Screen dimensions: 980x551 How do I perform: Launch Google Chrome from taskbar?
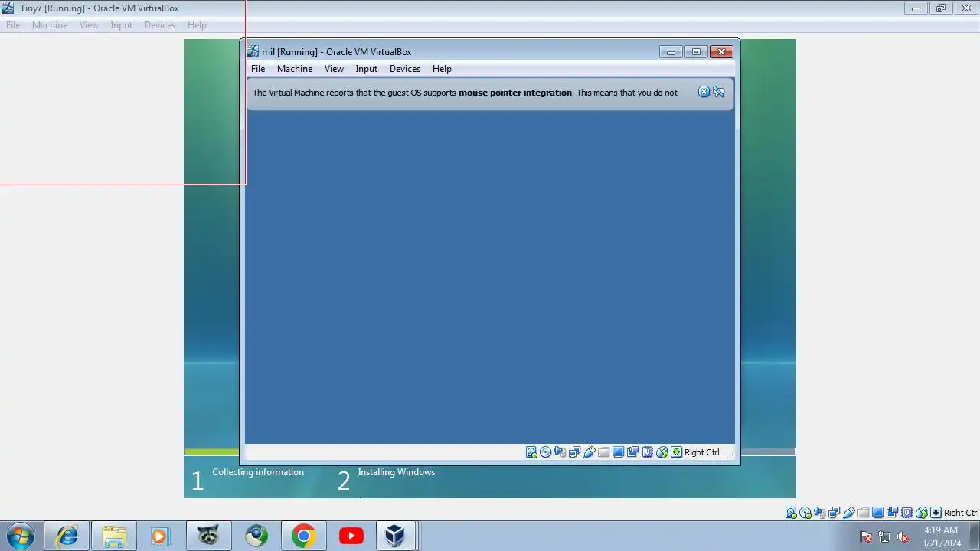[303, 536]
